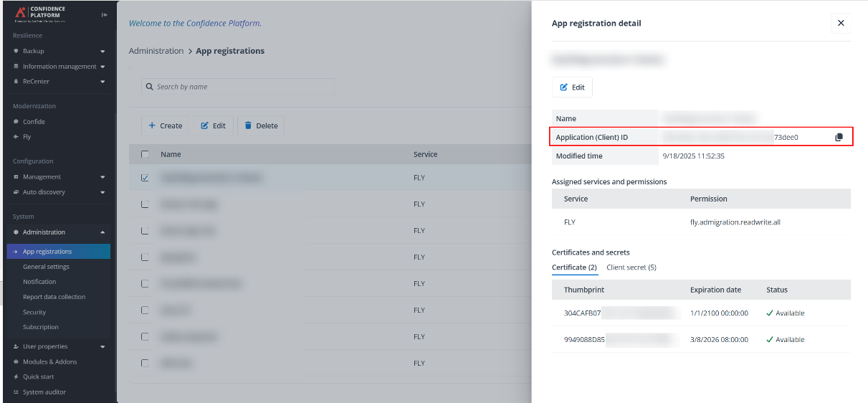Open Security settings
868x403 pixels.
[x=34, y=313]
